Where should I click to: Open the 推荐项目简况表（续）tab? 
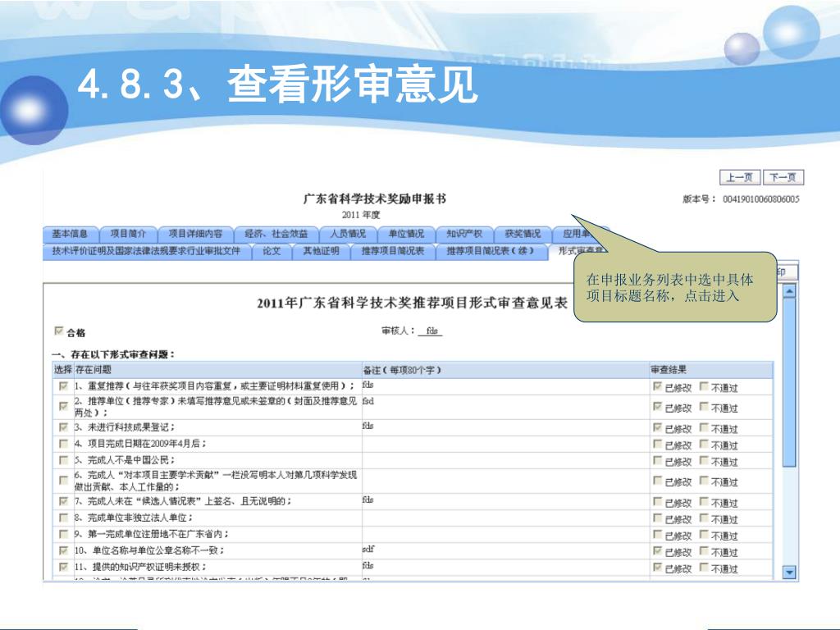492,251
